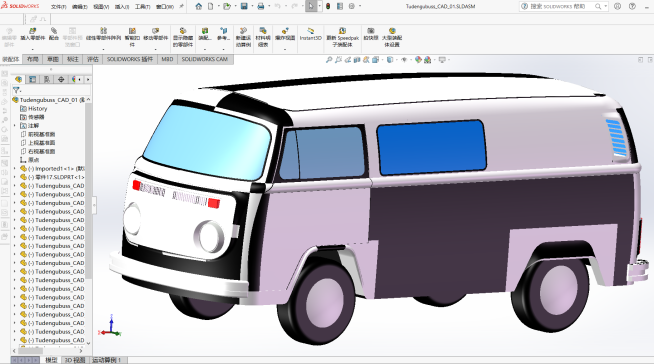
Task: Click the Assembly Features tool
Action: (x=205, y=34)
